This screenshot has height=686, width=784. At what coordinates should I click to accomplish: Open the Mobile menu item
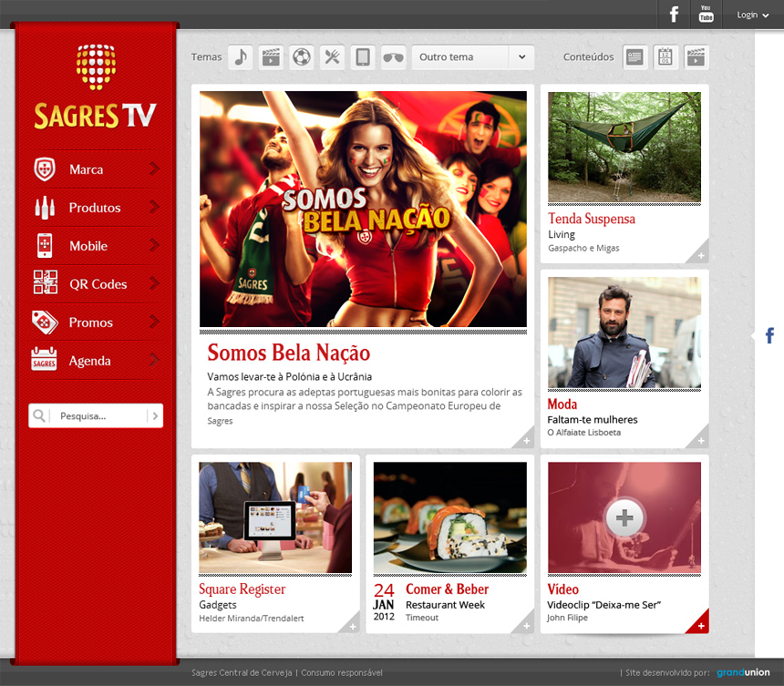click(x=96, y=246)
